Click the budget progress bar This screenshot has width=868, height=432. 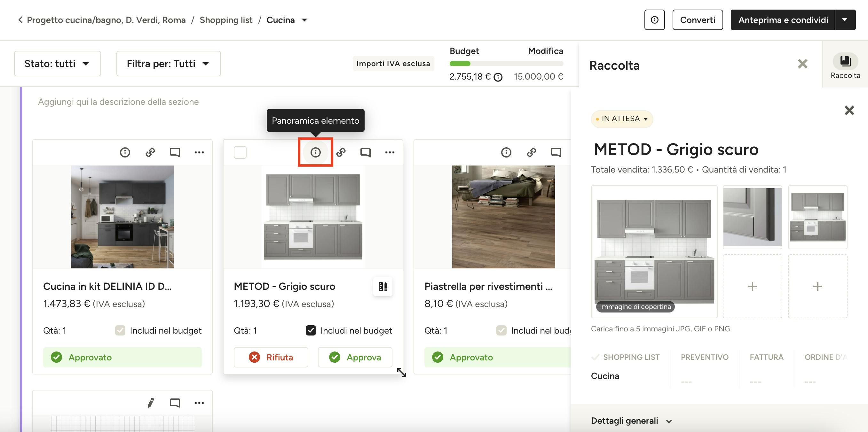(x=506, y=64)
